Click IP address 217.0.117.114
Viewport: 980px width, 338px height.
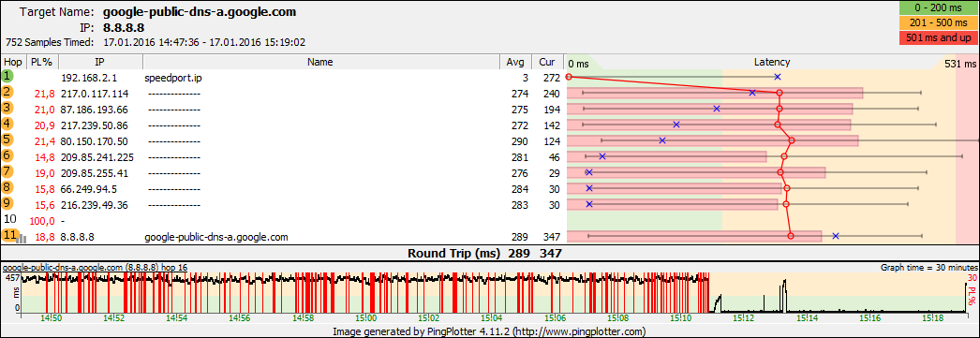[x=95, y=94]
